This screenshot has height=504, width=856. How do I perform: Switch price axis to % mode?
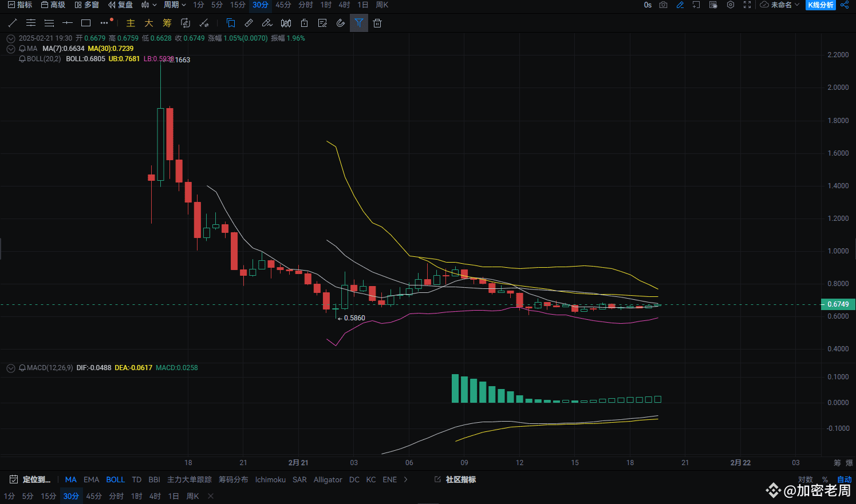[x=825, y=479]
